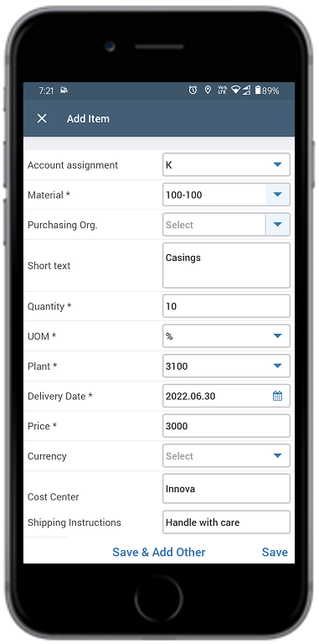319x644 pixels.
Task: Edit the Short text field containing Casings
Action: point(226,265)
